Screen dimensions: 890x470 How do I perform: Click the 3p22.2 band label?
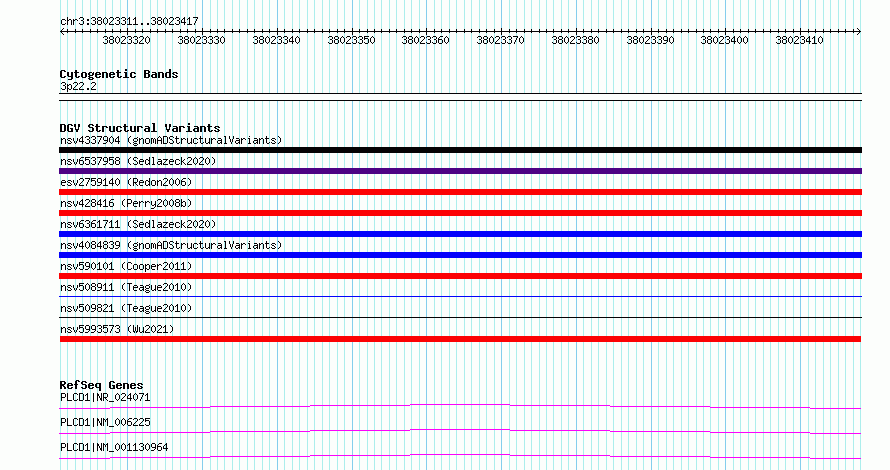(78, 86)
